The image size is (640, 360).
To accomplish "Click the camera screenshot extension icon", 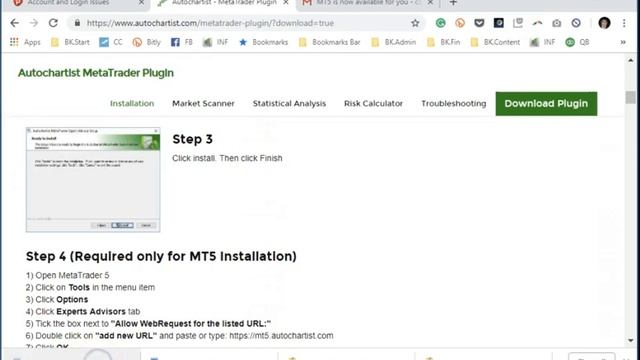I will 557,23.
